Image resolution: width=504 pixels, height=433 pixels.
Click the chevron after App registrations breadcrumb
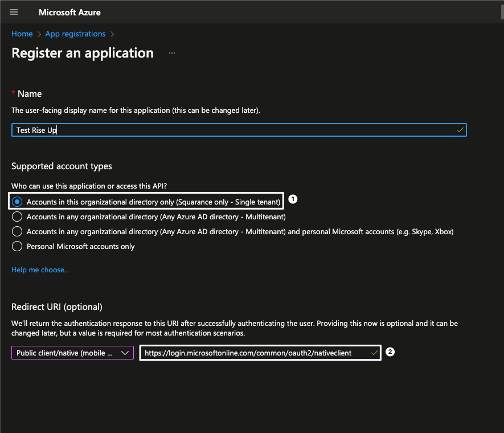(x=112, y=34)
